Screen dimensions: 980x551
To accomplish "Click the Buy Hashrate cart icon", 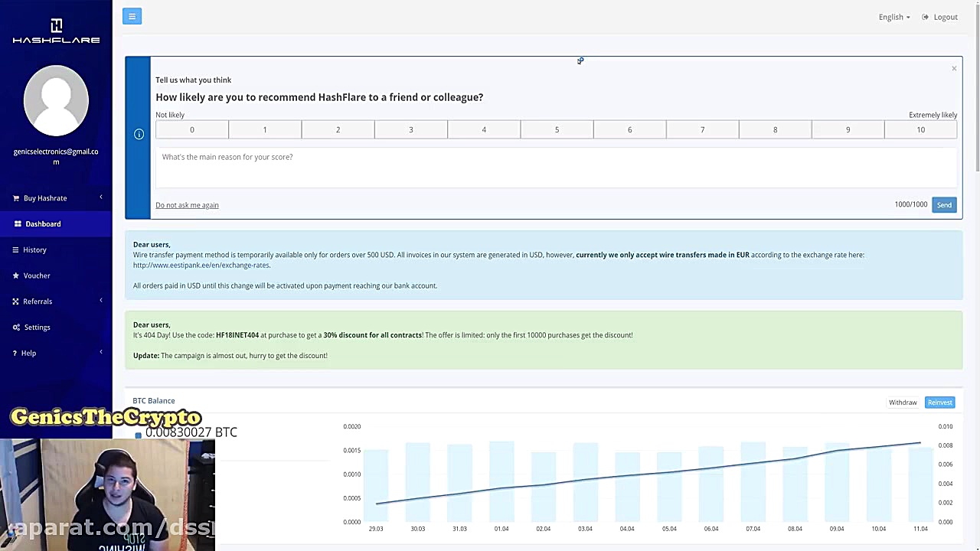I will [16, 198].
